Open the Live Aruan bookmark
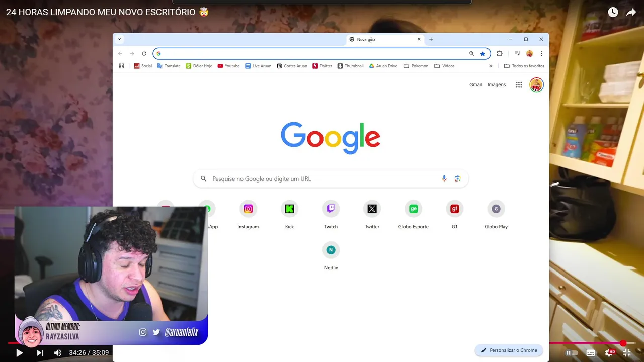Image resolution: width=644 pixels, height=362 pixels. click(258, 66)
